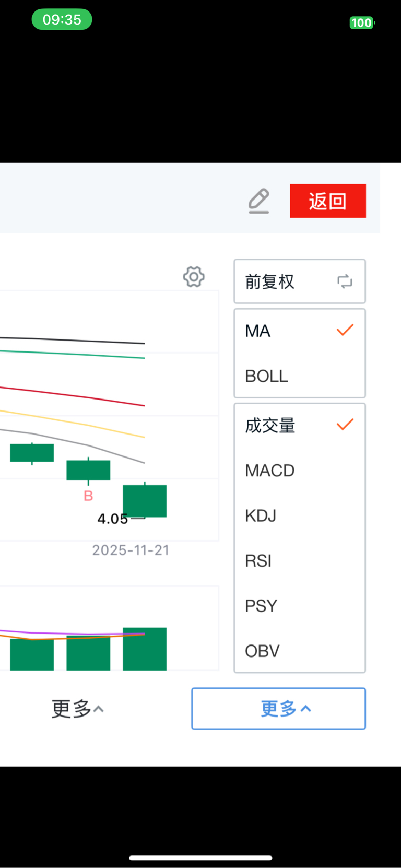Tap the red B buy marker
The width and height of the screenshot is (401, 868).
88,496
